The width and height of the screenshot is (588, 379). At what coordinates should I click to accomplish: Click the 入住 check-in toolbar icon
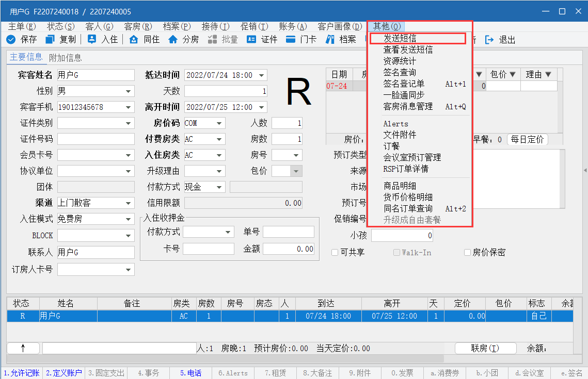pyautogui.click(x=92, y=39)
